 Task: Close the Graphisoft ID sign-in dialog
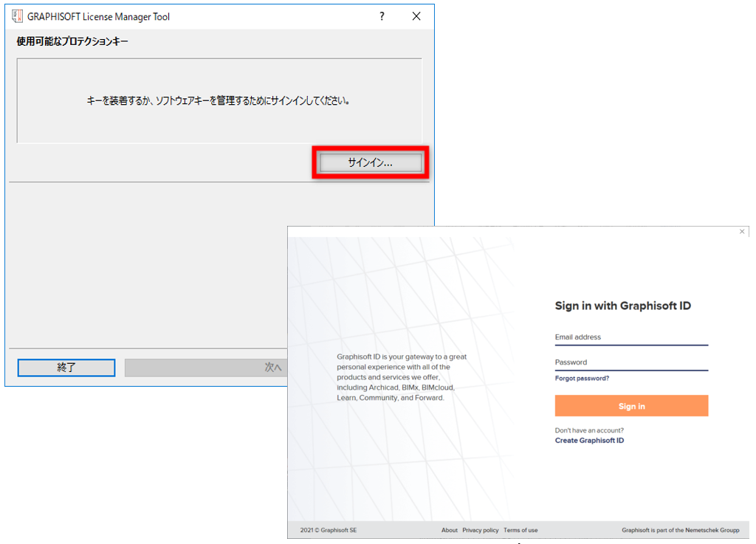click(x=742, y=232)
